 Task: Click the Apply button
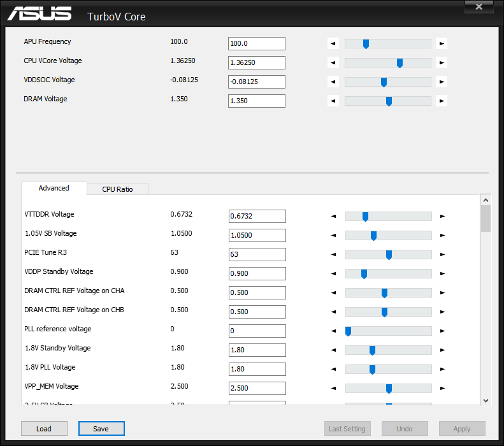(462, 429)
